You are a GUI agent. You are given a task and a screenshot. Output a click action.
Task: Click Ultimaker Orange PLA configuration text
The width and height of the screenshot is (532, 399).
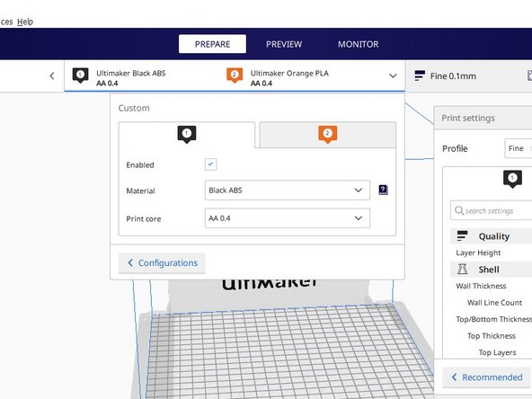tap(289, 74)
